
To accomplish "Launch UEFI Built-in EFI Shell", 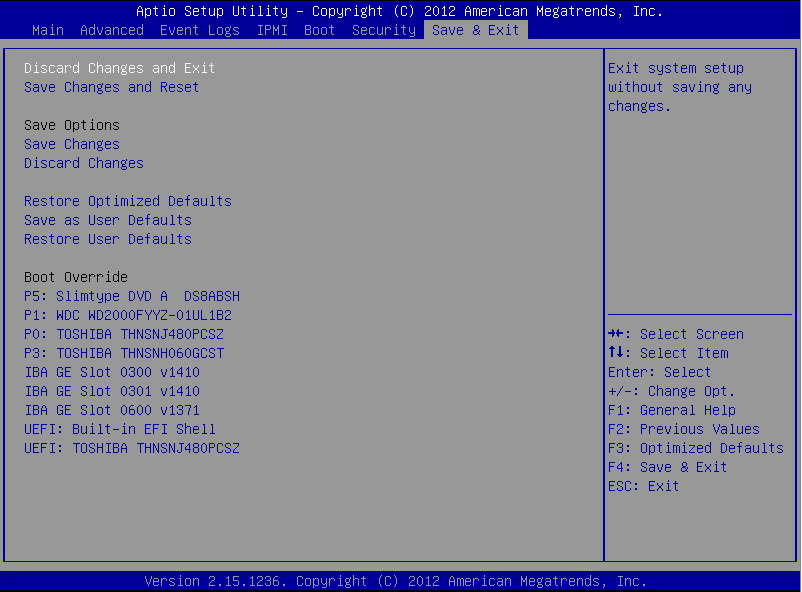I will tap(120, 429).
